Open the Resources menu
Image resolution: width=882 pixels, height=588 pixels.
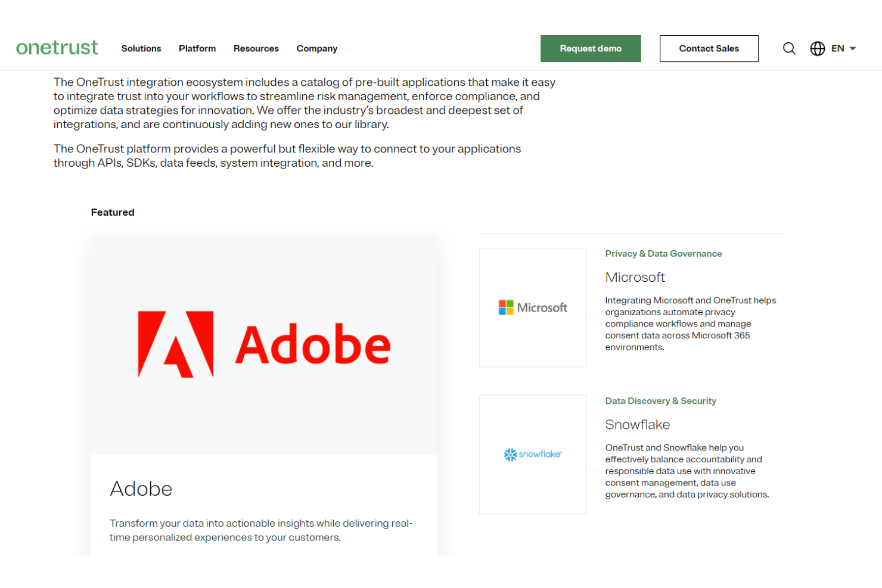pyautogui.click(x=256, y=48)
